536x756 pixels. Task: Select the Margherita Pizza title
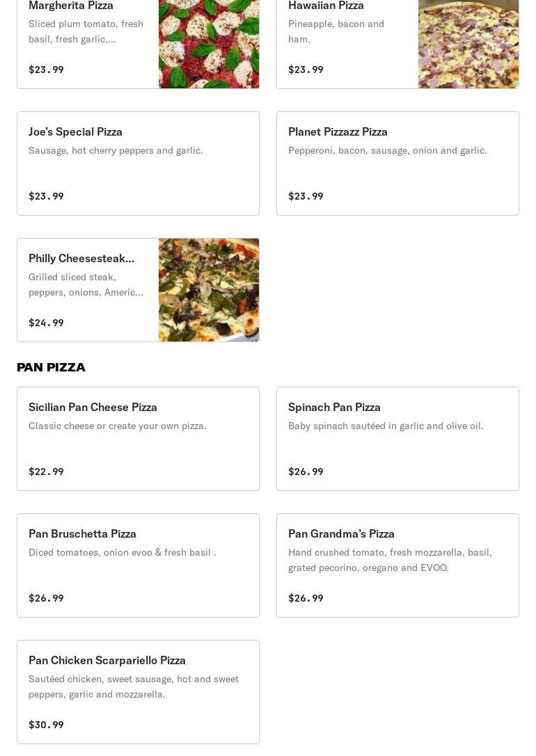click(x=71, y=6)
